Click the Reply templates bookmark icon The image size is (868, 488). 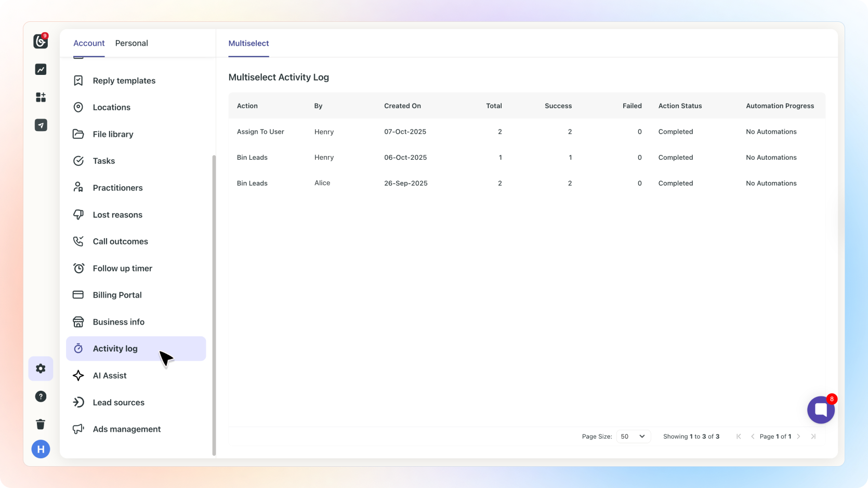pos(78,81)
